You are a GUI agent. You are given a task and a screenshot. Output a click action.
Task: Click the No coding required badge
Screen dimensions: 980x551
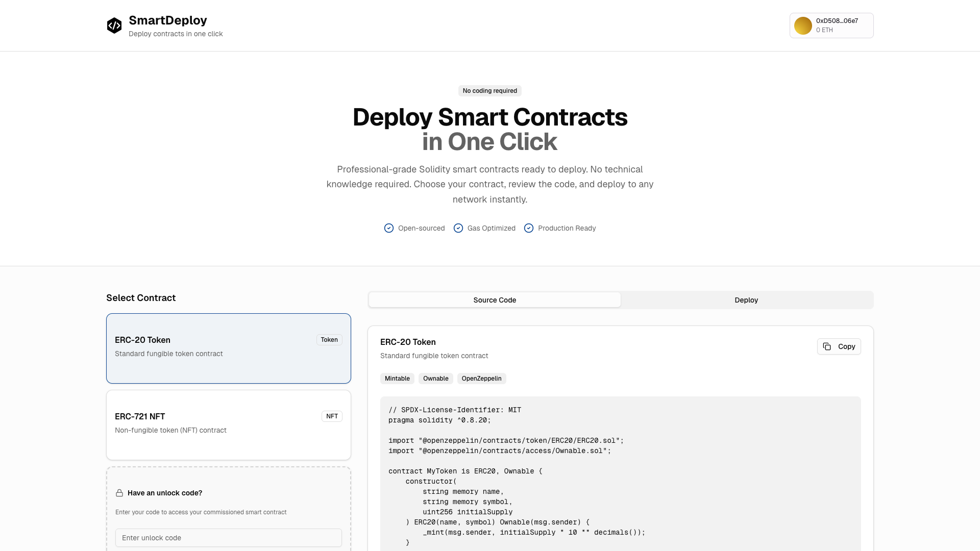coord(489,91)
